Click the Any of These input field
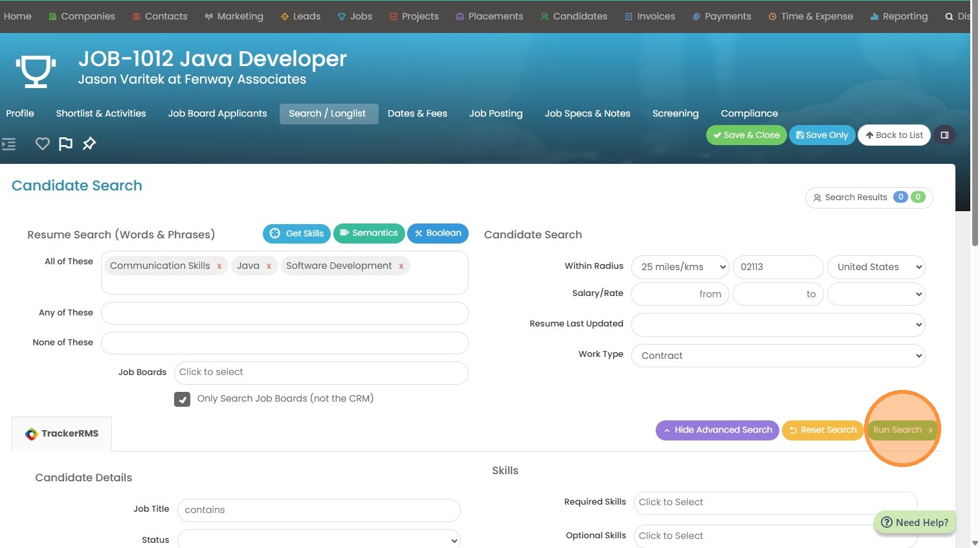The width and height of the screenshot is (980, 548). point(284,313)
